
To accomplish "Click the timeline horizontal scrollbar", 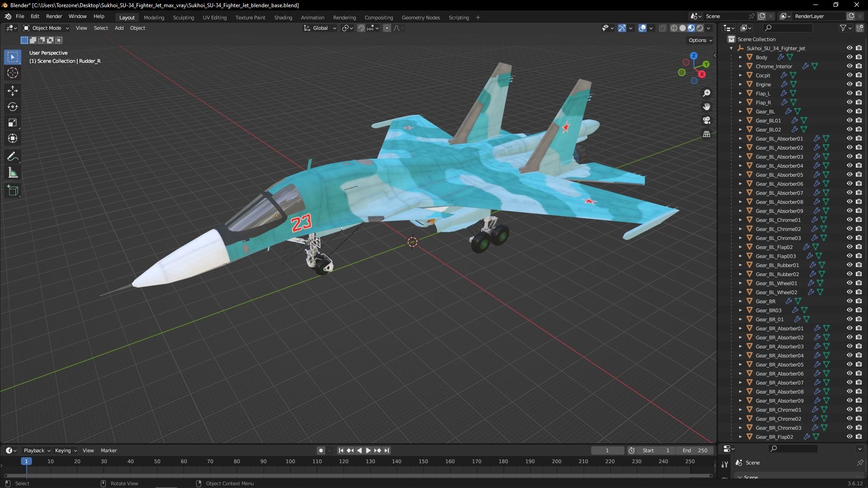I will [x=359, y=476].
